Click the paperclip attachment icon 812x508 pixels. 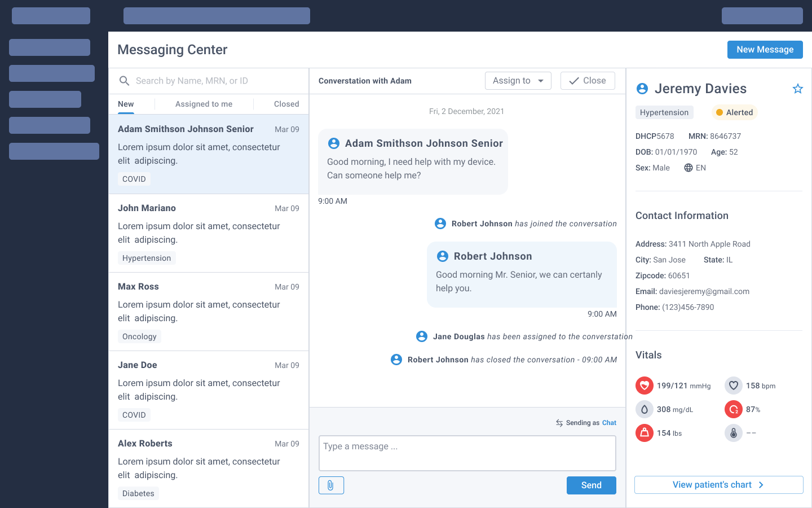331,485
